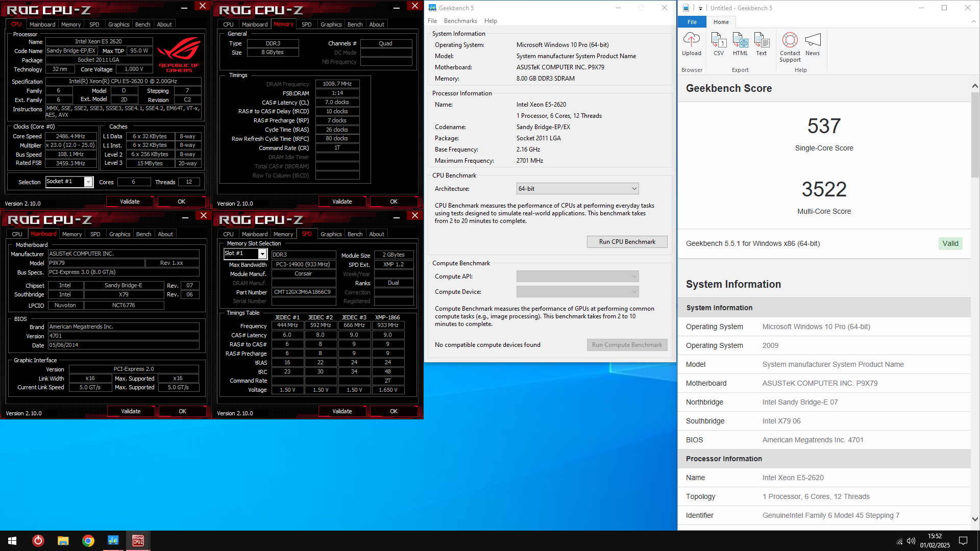Open the News icon in the Help group
This screenshot has height=551, width=980.
coord(813,44)
